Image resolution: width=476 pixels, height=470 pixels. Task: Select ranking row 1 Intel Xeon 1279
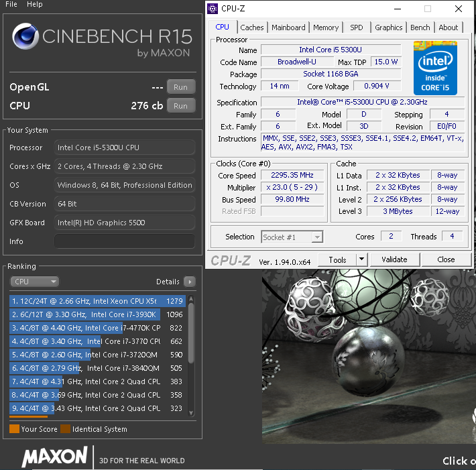pos(97,301)
